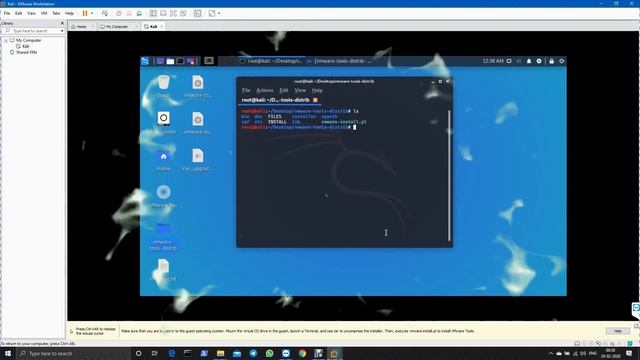Open the stretch display dropdown arrow

(219, 13)
